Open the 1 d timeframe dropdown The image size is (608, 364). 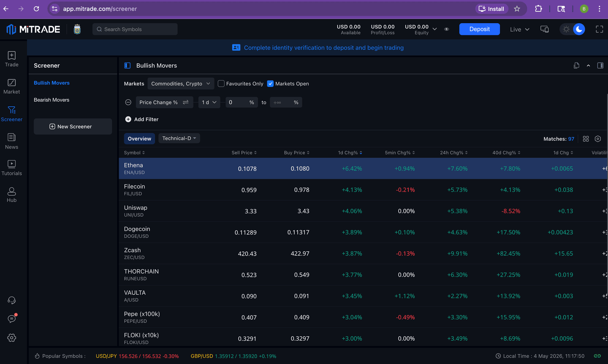(209, 102)
